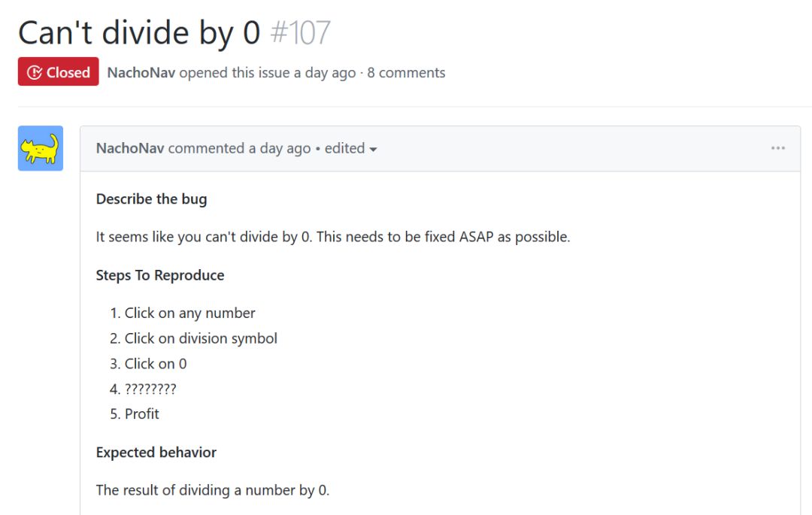Click the 'Describe the bug' heading
This screenshot has width=812, height=515.
(x=151, y=199)
